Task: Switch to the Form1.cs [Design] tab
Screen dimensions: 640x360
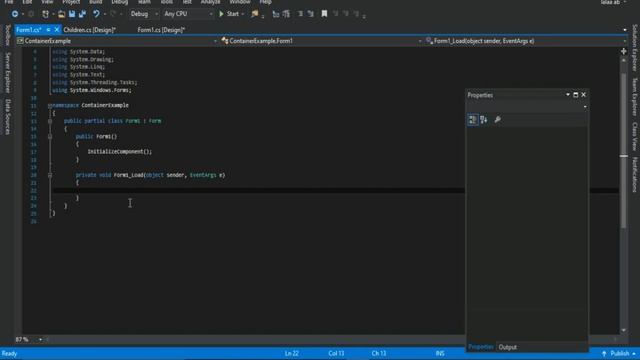Action: point(161,30)
